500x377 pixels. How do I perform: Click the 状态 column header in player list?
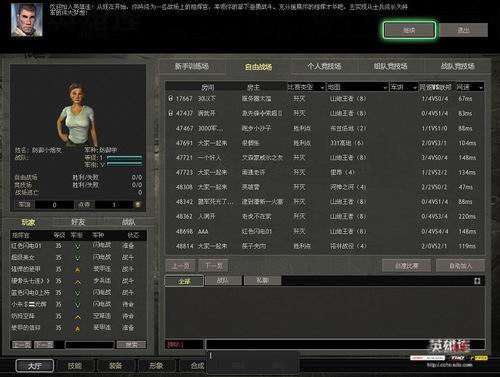pyautogui.click(x=133, y=235)
